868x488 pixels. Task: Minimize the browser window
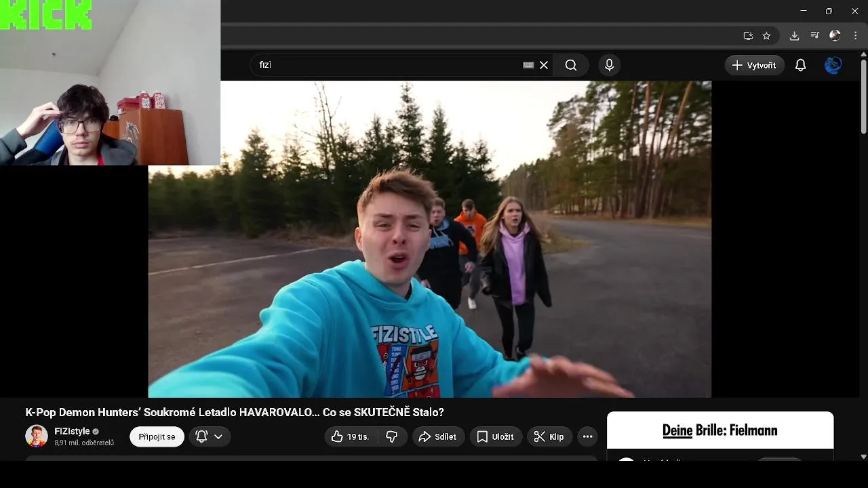[804, 11]
